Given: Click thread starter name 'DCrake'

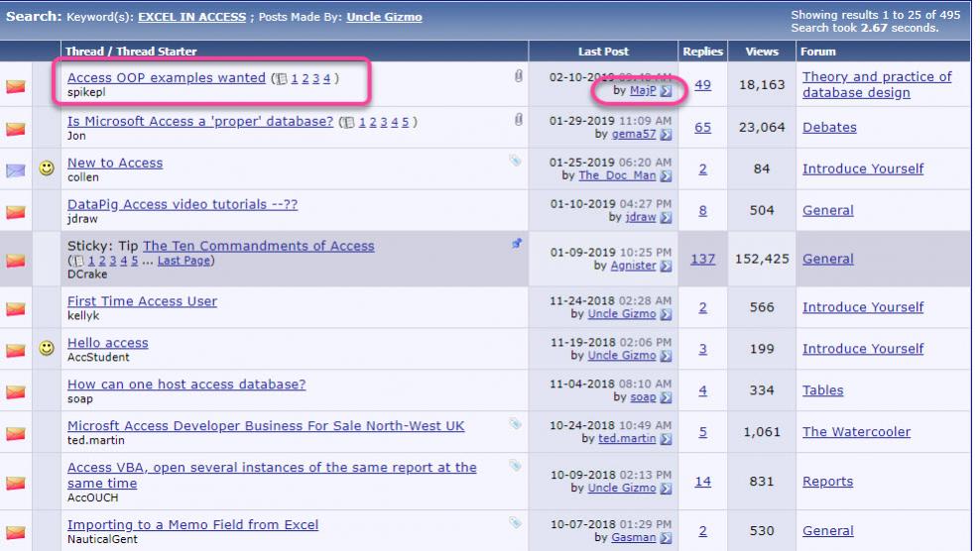Looking at the screenshot, I should tap(87, 275).
